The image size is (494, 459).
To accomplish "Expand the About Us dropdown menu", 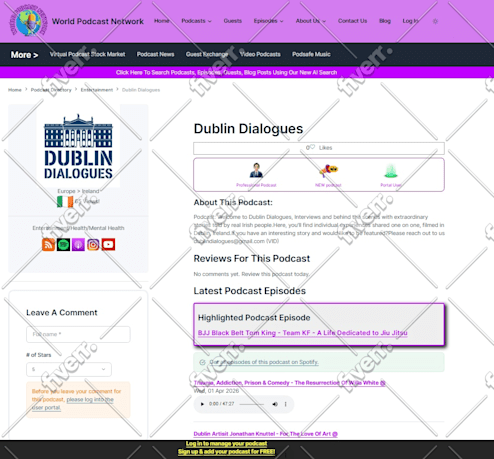I will pyautogui.click(x=311, y=21).
